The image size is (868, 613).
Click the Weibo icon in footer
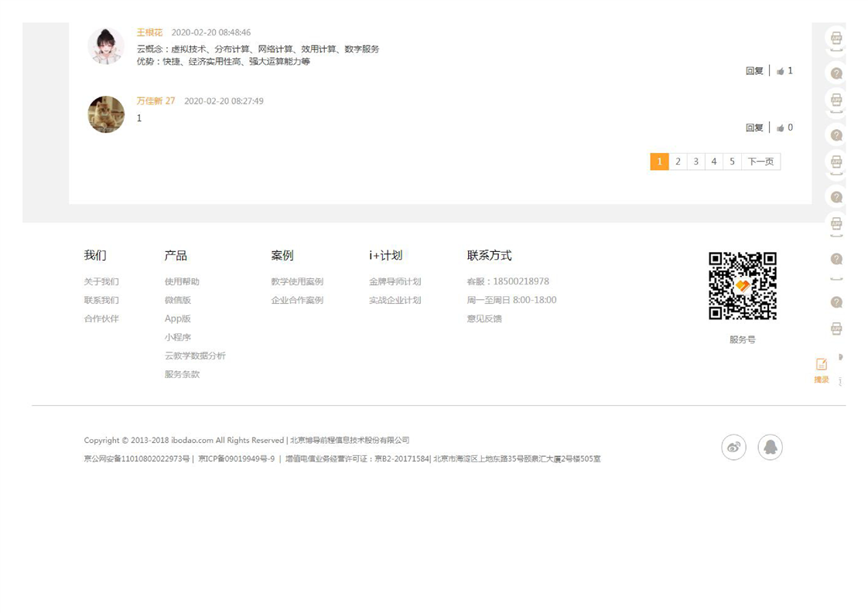(733, 447)
